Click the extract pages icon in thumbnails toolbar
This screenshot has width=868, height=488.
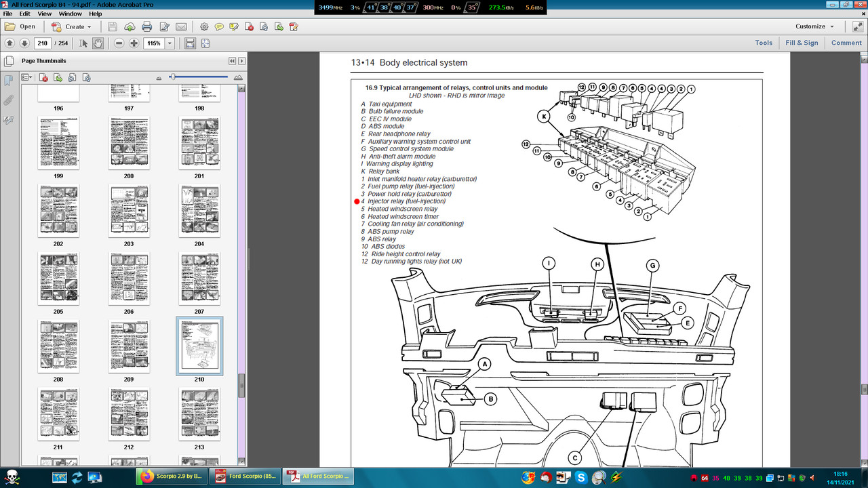pos(58,78)
